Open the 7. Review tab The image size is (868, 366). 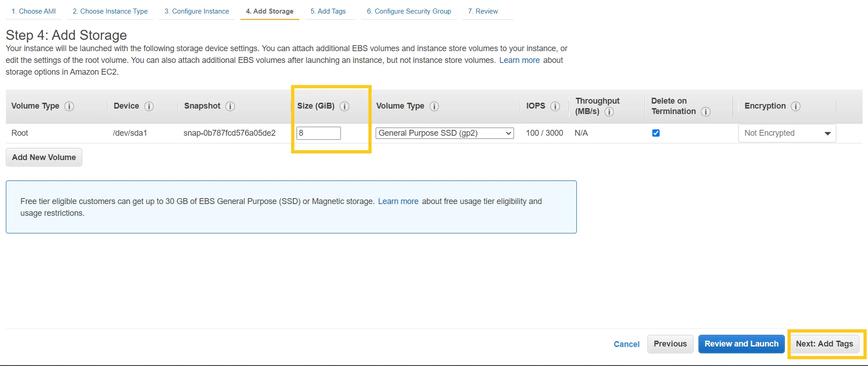483,11
